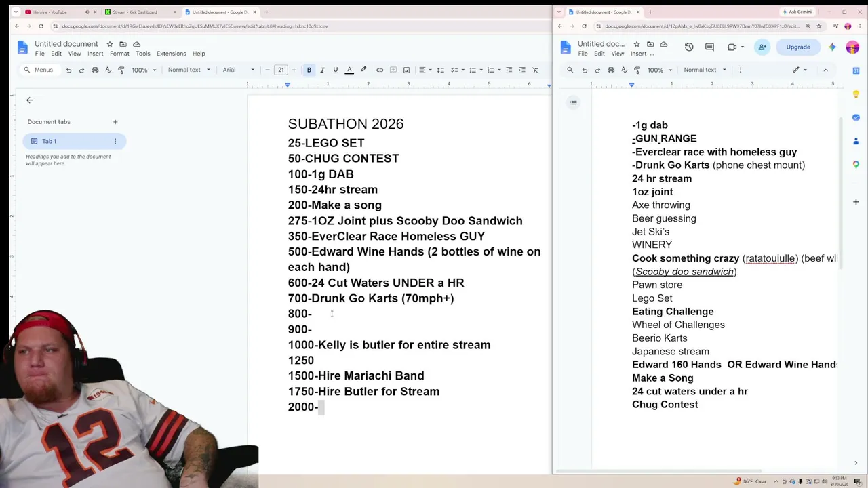This screenshot has height=488, width=868.
Task: Open File menu in left document
Action: point(40,54)
